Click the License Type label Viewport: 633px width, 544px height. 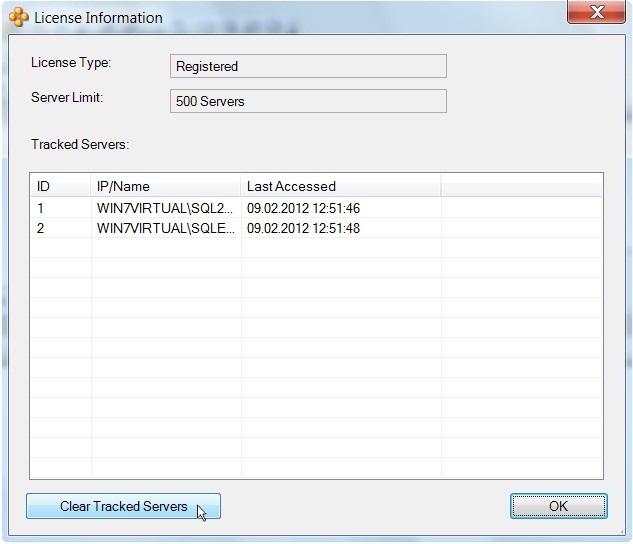71,63
